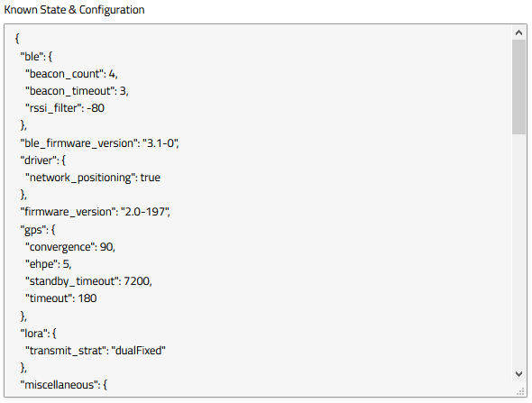
Task: Click the "ble_firmware_version" line
Action: [99, 143]
